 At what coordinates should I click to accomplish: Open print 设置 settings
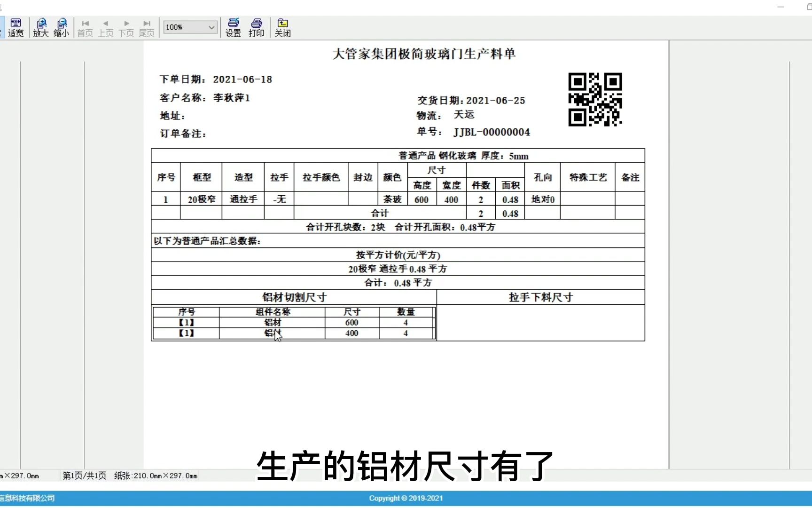(233, 28)
